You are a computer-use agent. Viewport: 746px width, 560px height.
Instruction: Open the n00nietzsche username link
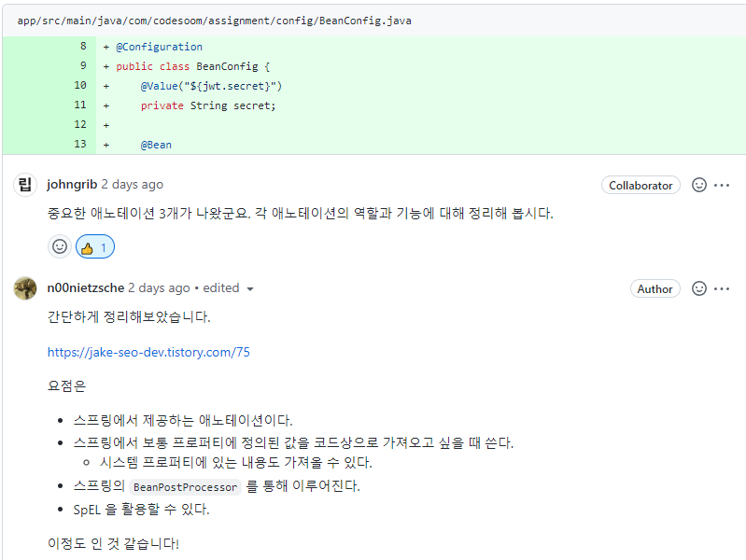(x=85, y=288)
